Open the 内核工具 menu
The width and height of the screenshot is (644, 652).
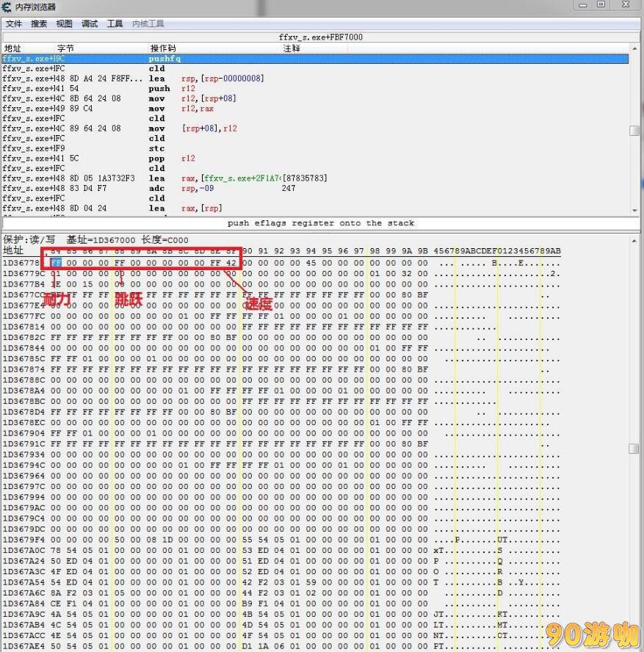click(148, 23)
